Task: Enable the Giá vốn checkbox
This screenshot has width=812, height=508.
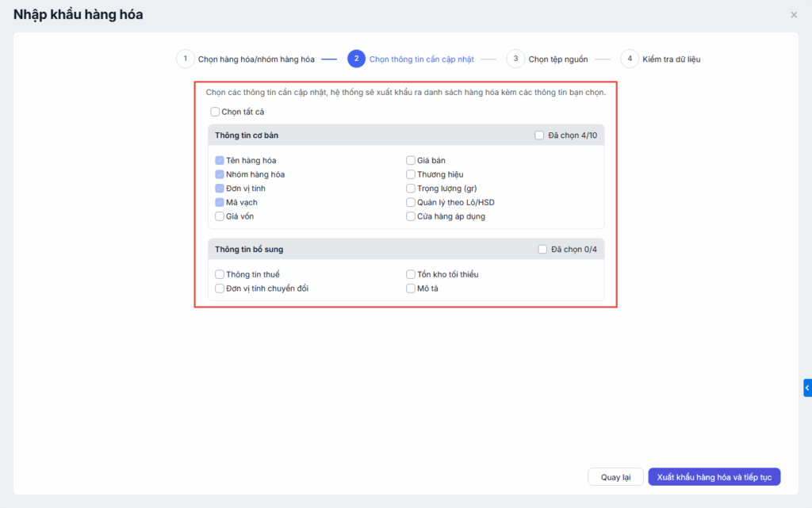Action: 220,216
